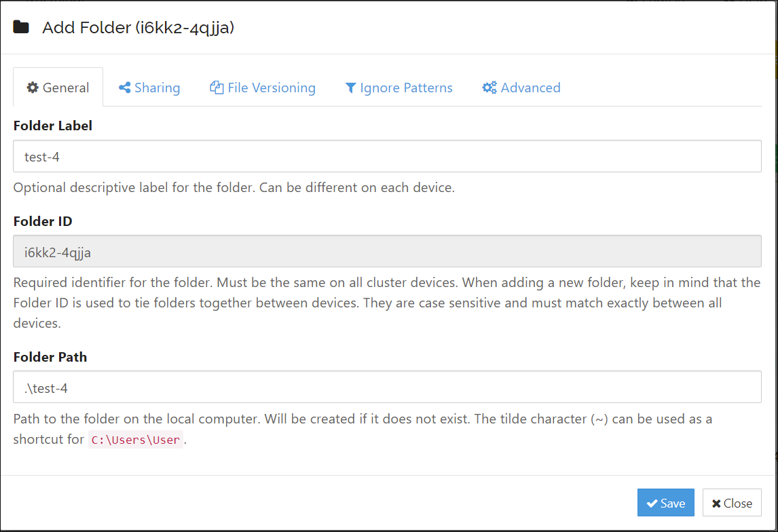
Task: Save the new folder configuration
Action: (x=665, y=503)
